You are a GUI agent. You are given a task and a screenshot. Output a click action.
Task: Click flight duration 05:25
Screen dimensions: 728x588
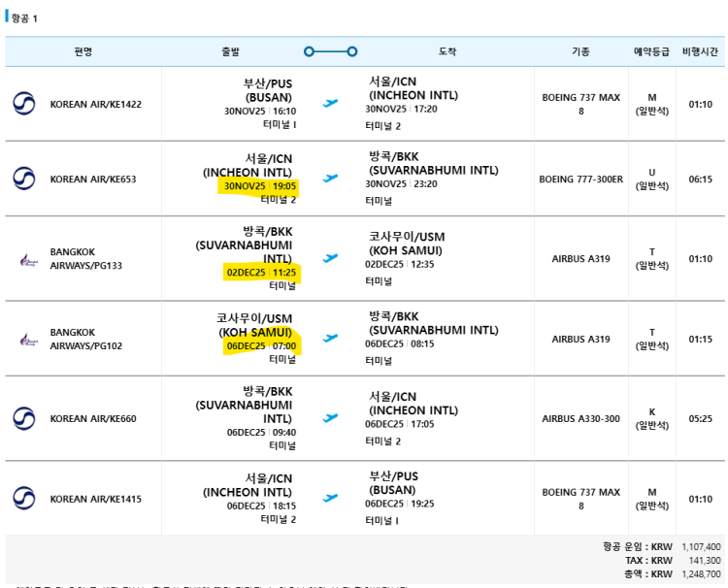click(700, 419)
